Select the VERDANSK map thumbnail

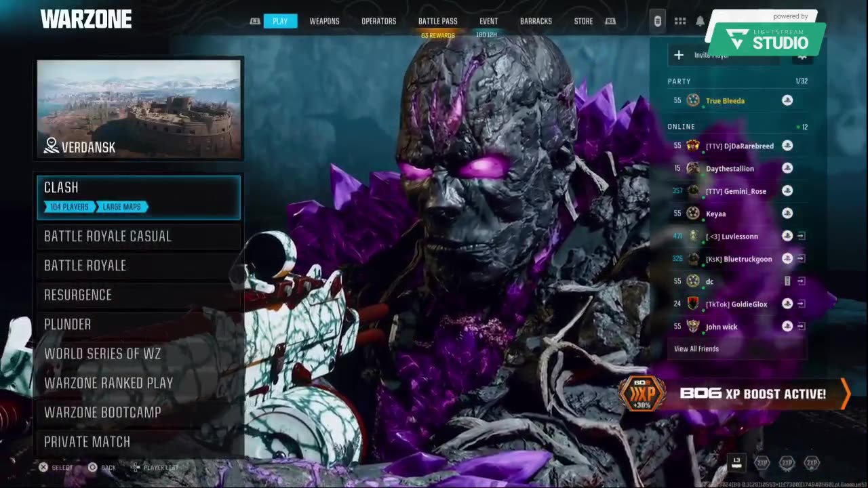(x=139, y=108)
